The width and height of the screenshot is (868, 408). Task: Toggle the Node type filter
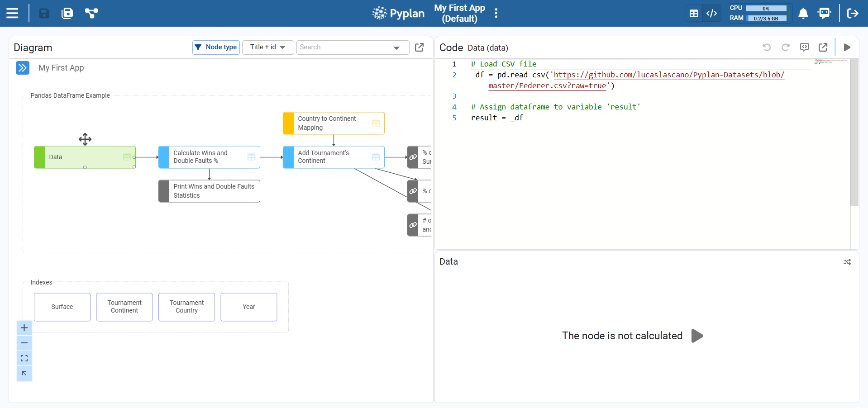pos(216,47)
